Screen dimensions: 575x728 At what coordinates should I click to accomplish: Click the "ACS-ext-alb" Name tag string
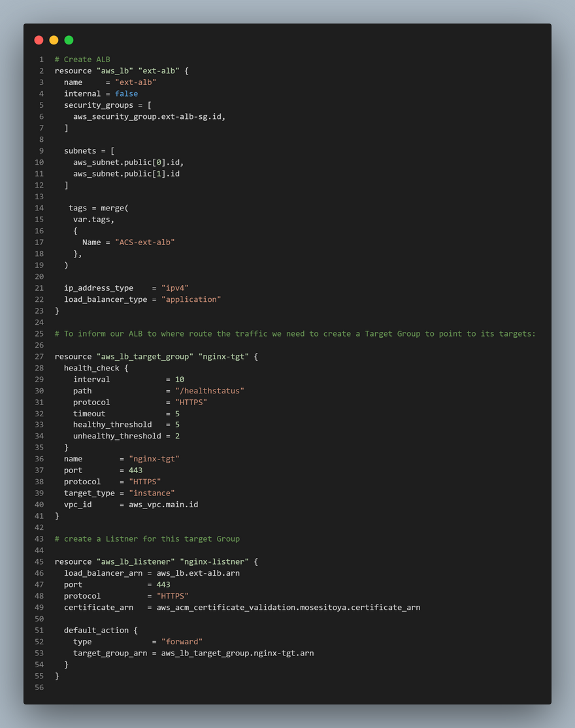(x=144, y=242)
